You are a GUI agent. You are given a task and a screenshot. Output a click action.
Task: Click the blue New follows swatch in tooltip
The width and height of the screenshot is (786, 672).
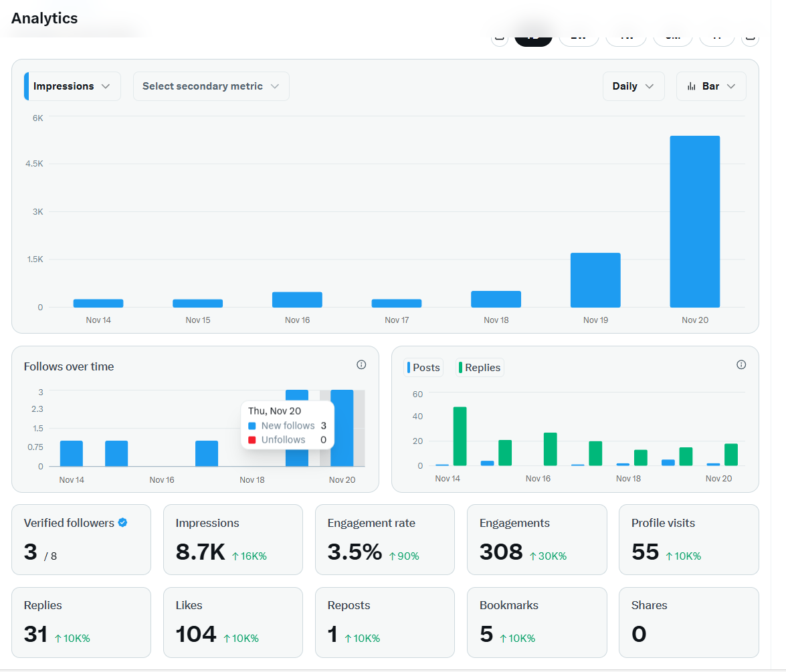coord(252,426)
